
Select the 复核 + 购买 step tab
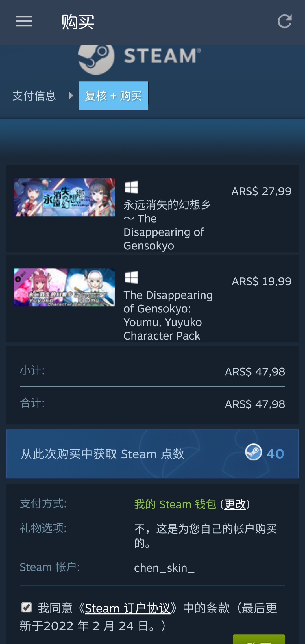[x=113, y=95]
